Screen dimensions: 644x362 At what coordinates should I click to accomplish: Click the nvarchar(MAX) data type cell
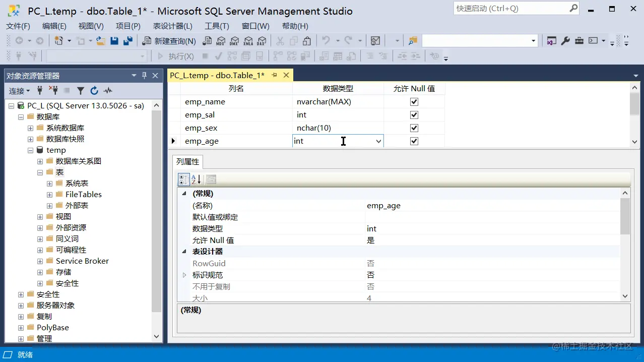338,102
